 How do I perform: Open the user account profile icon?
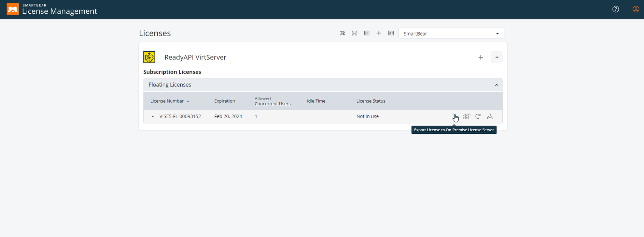point(635,9)
